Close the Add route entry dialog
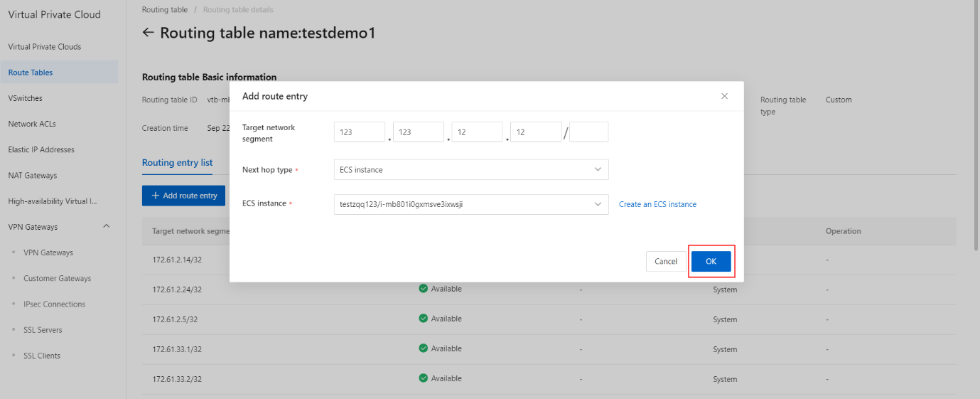Screen dimensions: 980x399 724,96
